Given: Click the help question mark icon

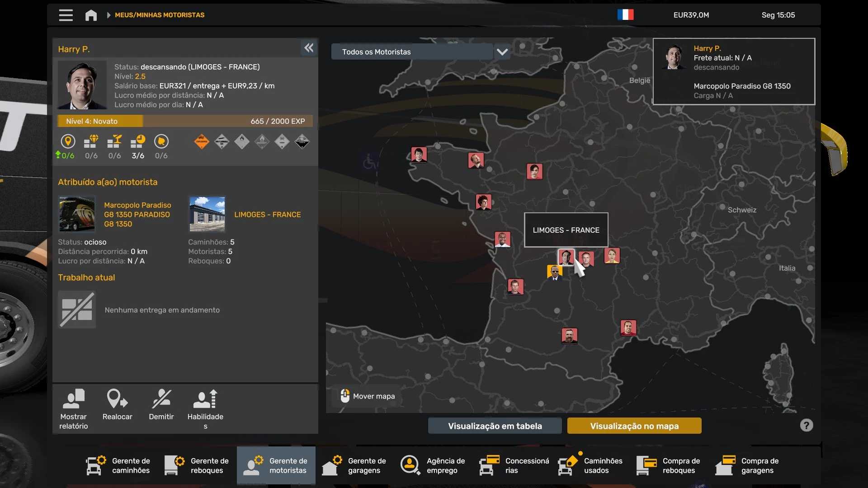Looking at the screenshot, I should pyautogui.click(x=806, y=425).
